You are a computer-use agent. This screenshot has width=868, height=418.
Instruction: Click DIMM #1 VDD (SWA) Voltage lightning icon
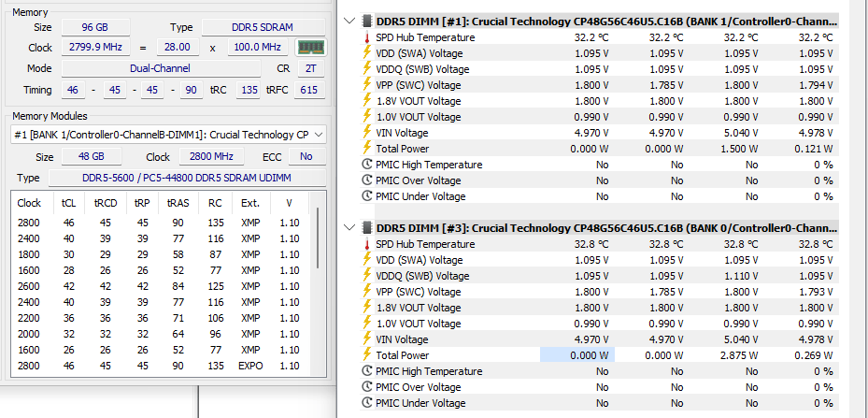tap(366, 53)
